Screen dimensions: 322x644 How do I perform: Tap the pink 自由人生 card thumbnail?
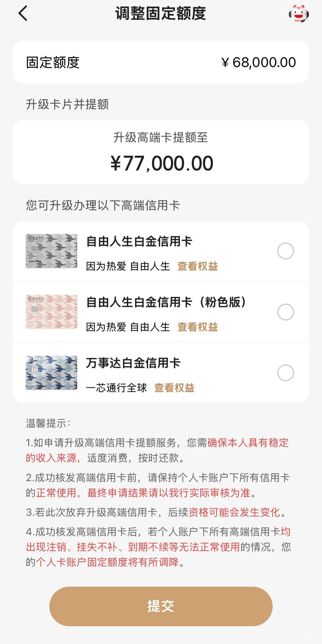click(52, 312)
